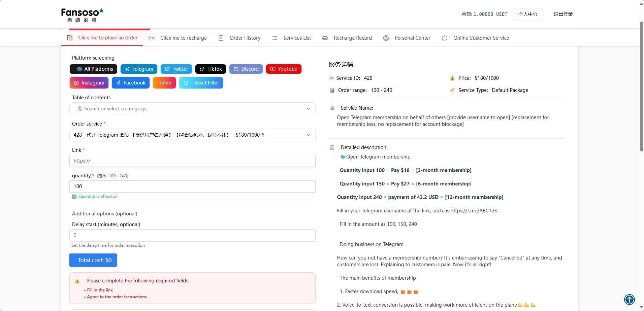Open the Table of contents category dropdown
This screenshot has height=311, width=644.
point(192,109)
